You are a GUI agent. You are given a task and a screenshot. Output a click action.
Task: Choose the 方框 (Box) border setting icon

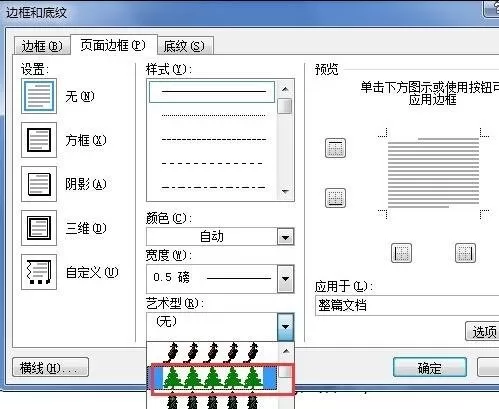[x=39, y=140]
